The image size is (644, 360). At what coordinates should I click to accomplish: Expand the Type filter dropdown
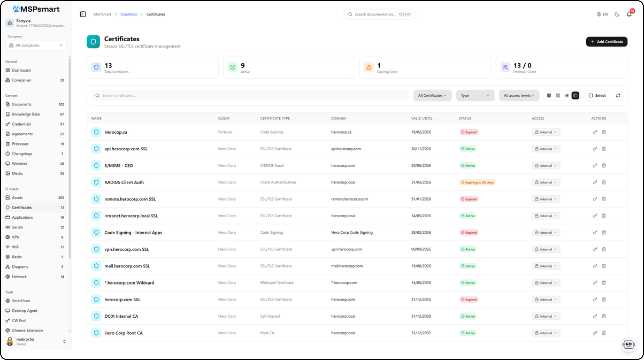(475, 95)
